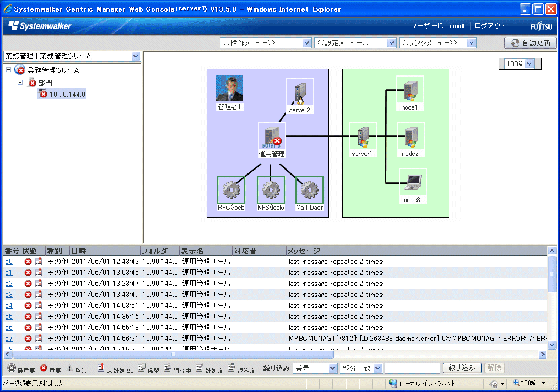The height and width of the screenshot is (392, 560).
Task: Sort by the 番号 column header
Action: pos(12,251)
